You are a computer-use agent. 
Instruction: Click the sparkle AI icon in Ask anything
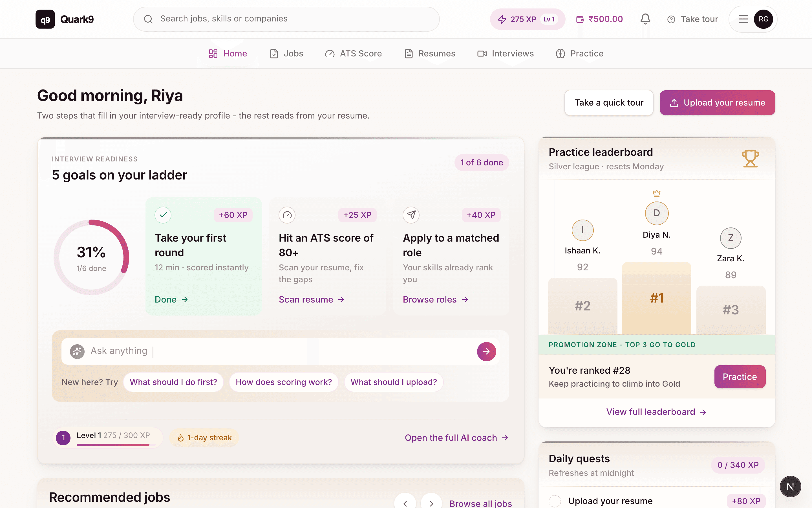click(77, 351)
